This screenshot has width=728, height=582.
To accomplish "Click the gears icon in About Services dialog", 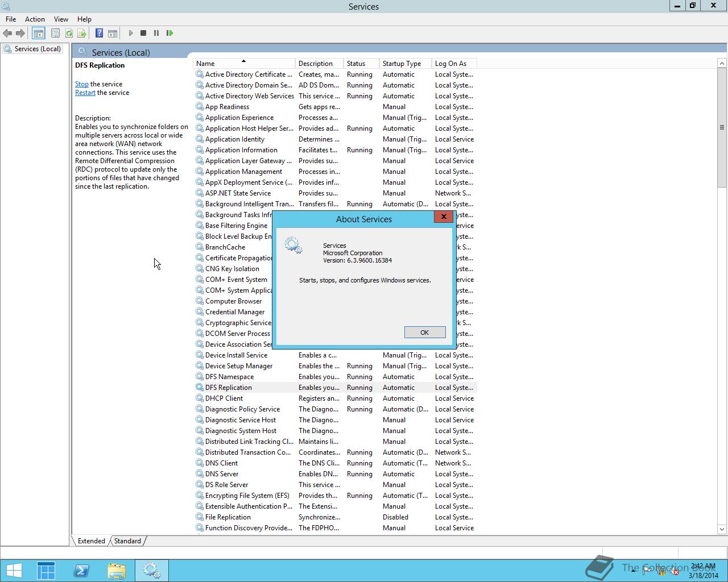I will (x=293, y=246).
